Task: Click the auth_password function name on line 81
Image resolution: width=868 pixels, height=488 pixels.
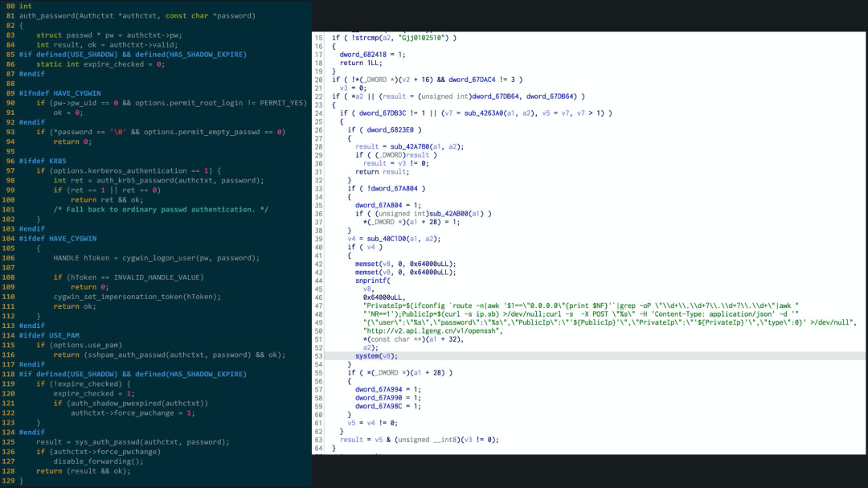Action: (x=47, y=15)
